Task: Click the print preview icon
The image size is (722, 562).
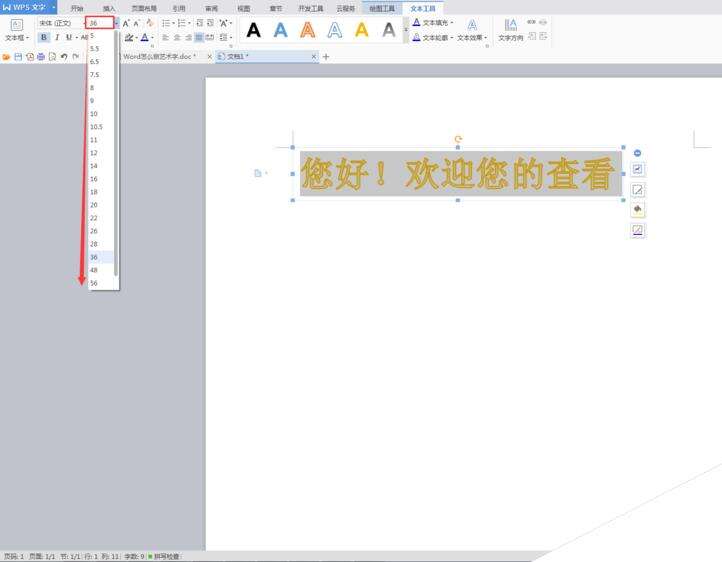Action: [52, 57]
